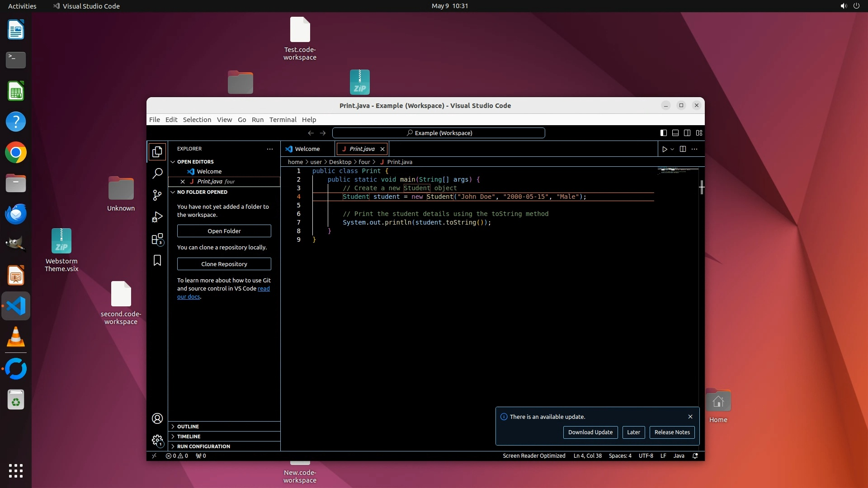This screenshot has width=868, height=488.
Task: Open the Source Control view
Action: (157, 195)
